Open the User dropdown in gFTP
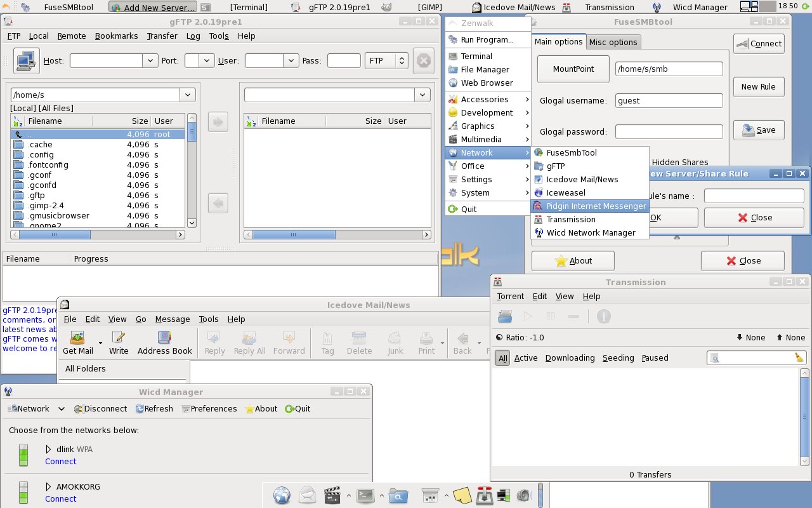Image resolution: width=812 pixels, height=508 pixels. [291, 61]
